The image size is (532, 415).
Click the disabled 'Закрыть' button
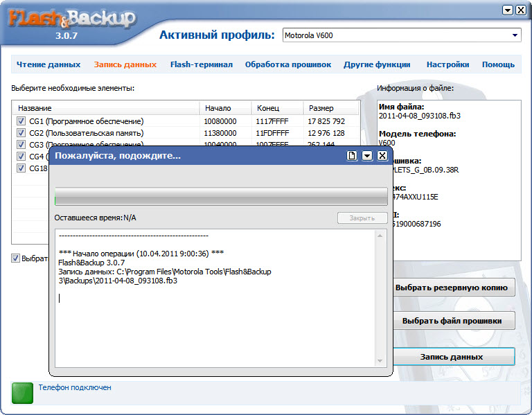[362, 218]
